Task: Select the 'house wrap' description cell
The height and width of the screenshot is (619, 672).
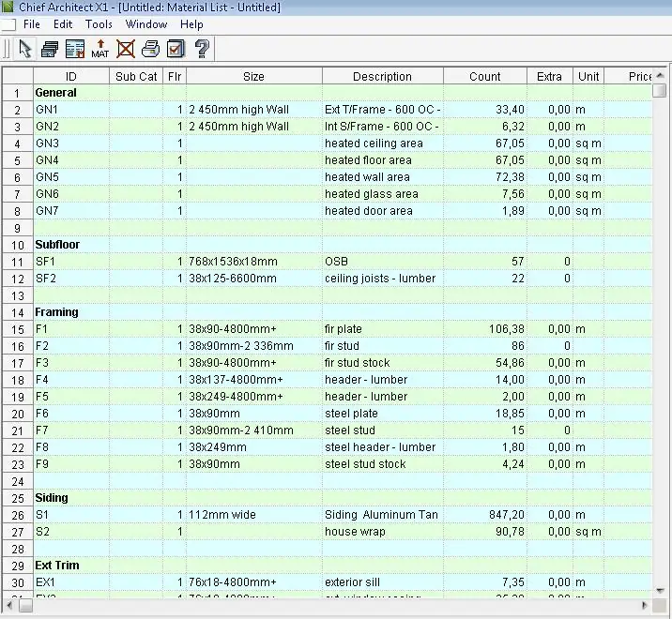Action: tap(382, 532)
